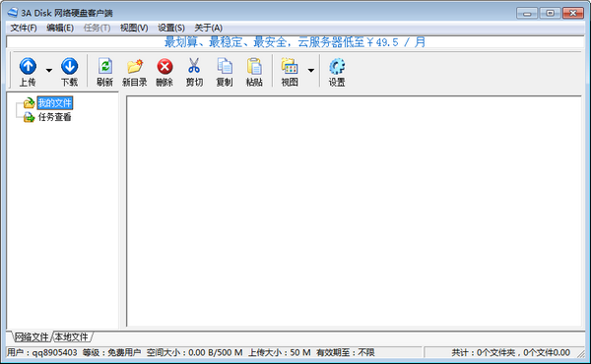Click the 有效期至：不限 status text
Viewport: 591px width, 364px height.
[346, 353]
